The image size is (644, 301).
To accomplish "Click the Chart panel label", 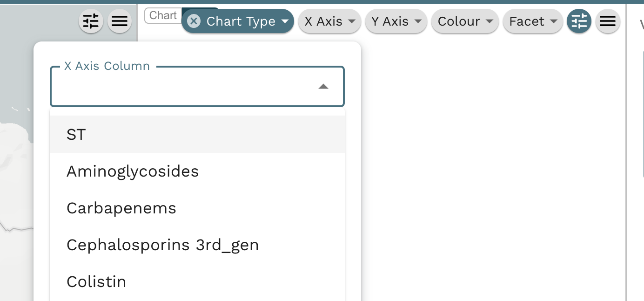I will [x=163, y=15].
